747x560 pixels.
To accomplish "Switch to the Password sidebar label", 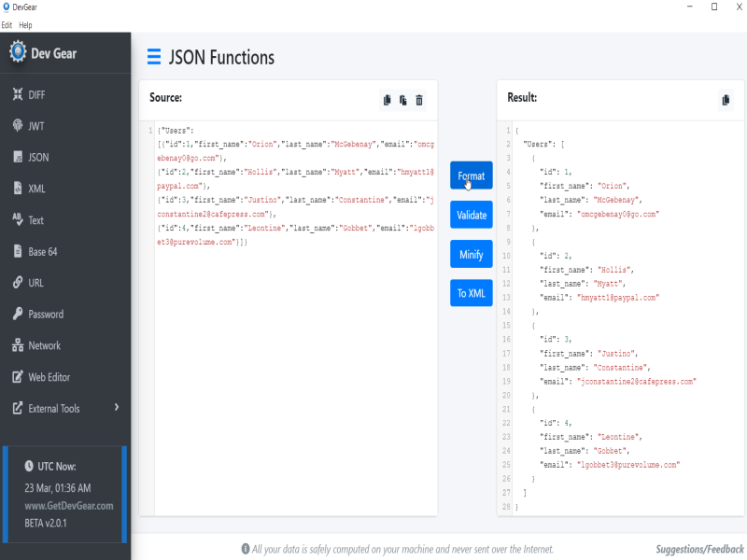I will click(x=46, y=315).
